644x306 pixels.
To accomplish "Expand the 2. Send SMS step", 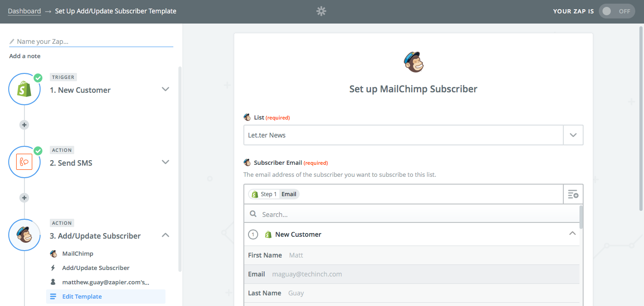I will [165, 162].
